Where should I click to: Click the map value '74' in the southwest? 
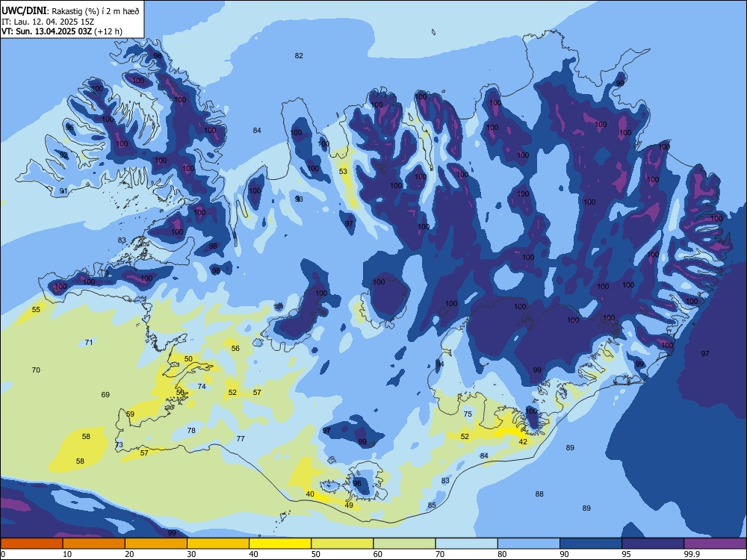202,387
